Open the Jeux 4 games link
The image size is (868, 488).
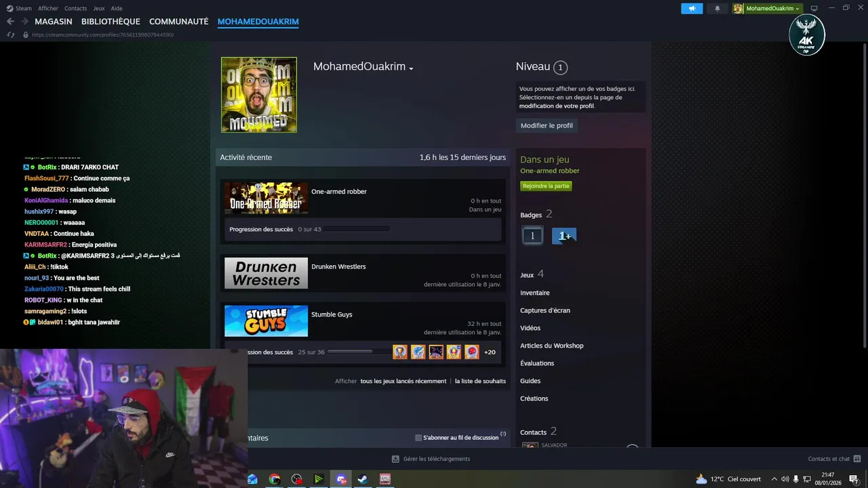point(532,274)
